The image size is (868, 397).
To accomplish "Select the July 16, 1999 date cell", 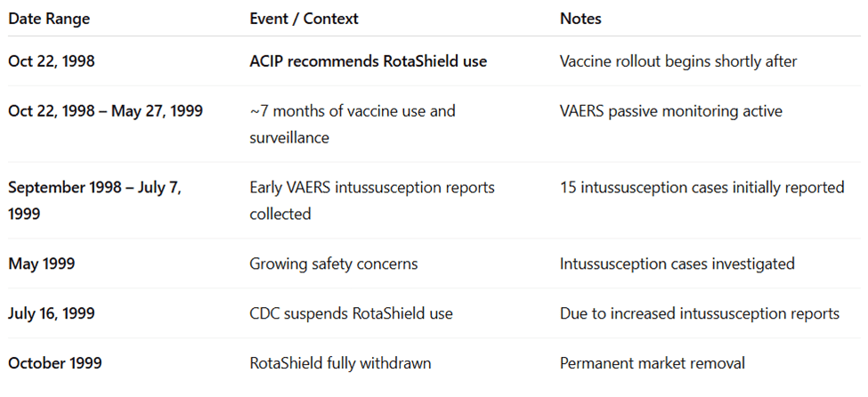I will pos(52,313).
